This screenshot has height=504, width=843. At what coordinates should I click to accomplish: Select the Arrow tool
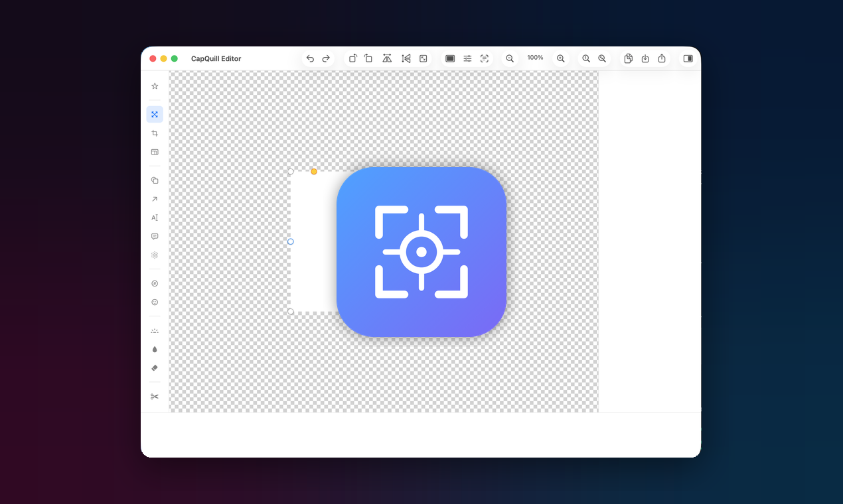[x=155, y=199]
